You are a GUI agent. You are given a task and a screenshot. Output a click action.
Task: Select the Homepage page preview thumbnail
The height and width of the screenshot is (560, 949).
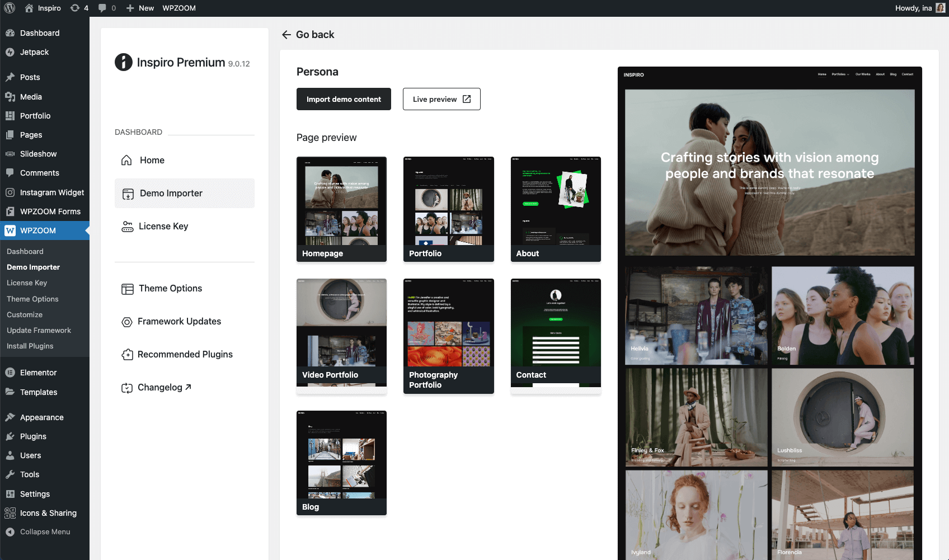pos(341,209)
